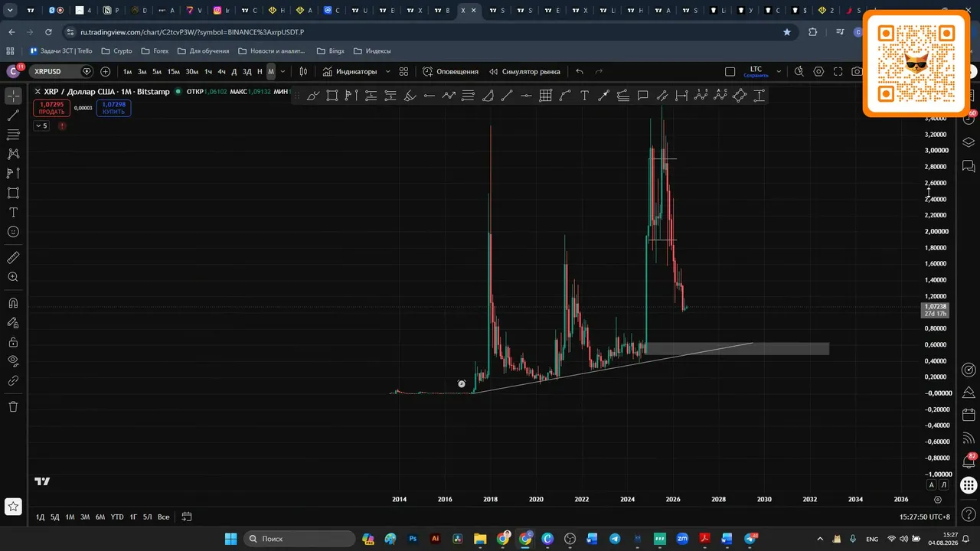Expand the layout manage dropdown arrow next to LTC
This screenshot has width=980, height=551.
click(779, 71)
